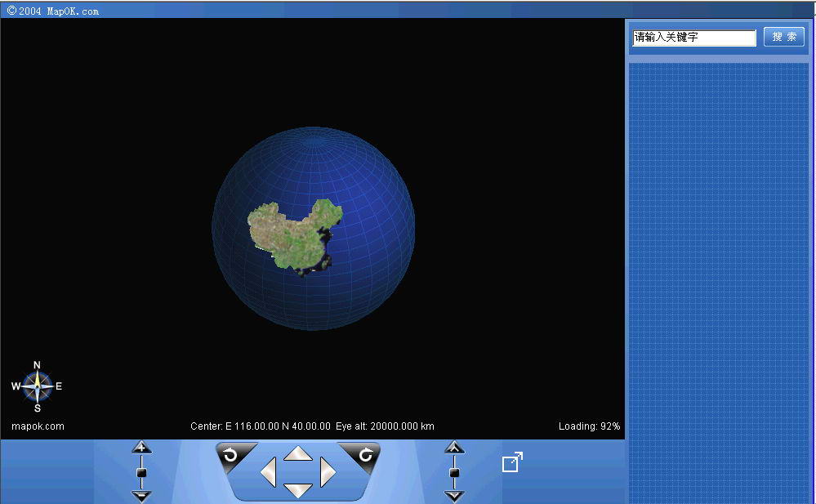Rotate the globe clockwise
The width and height of the screenshot is (816, 504).
(363, 455)
